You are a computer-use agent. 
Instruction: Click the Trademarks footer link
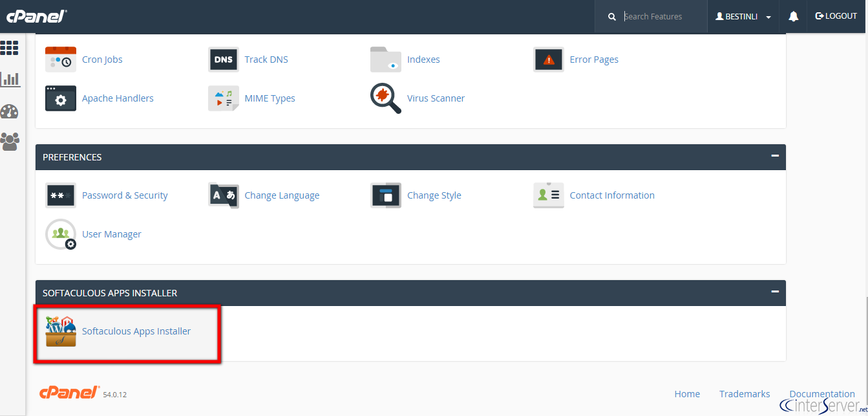(745, 393)
